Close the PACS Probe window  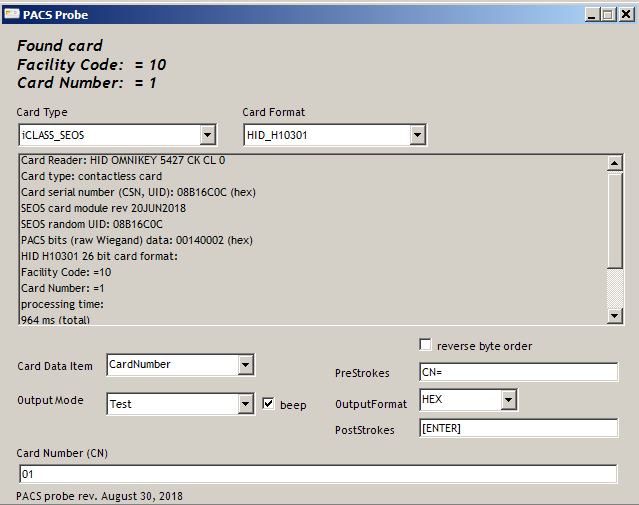click(625, 14)
